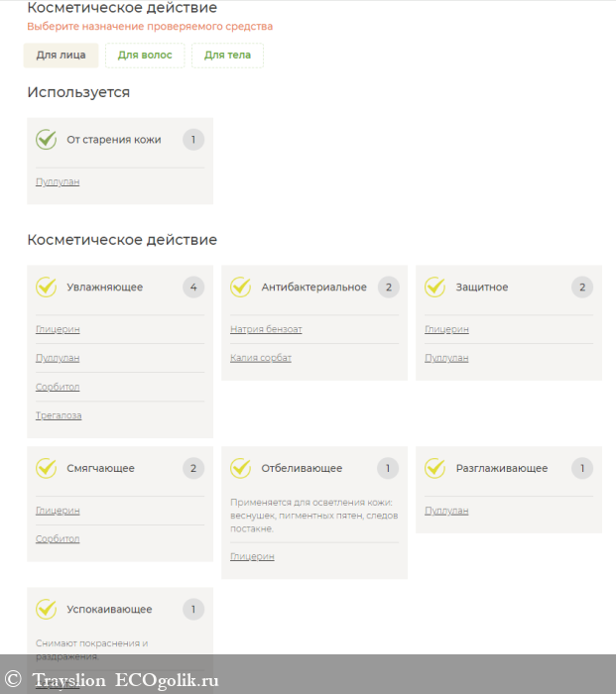Click the checkmark icon next to Антибактериальное
Screen dimensions: 616x694
point(240,288)
